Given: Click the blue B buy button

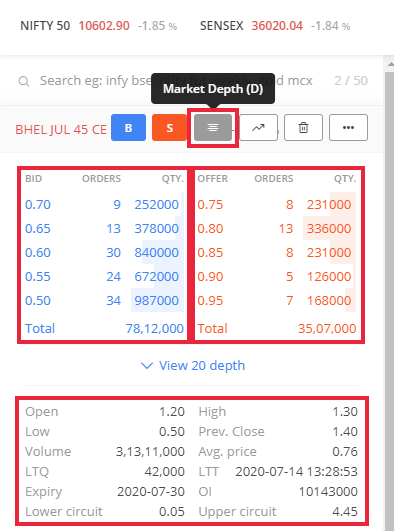Looking at the screenshot, I should click(128, 128).
